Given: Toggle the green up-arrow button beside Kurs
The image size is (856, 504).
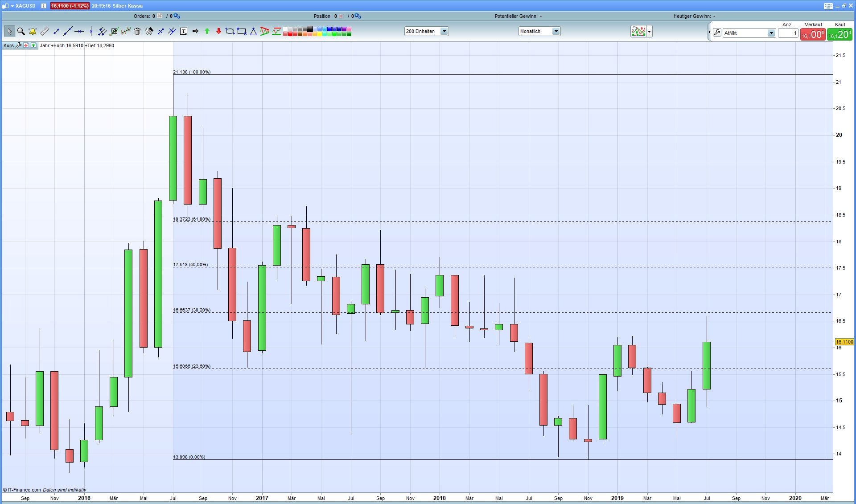Looking at the screenshot, I should pos(33,45).
